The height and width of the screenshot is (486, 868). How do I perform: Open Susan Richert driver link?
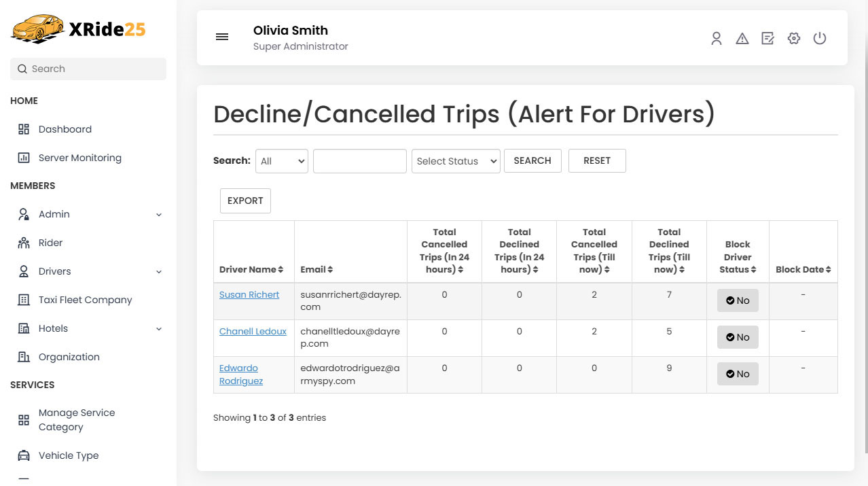point(249,295)
